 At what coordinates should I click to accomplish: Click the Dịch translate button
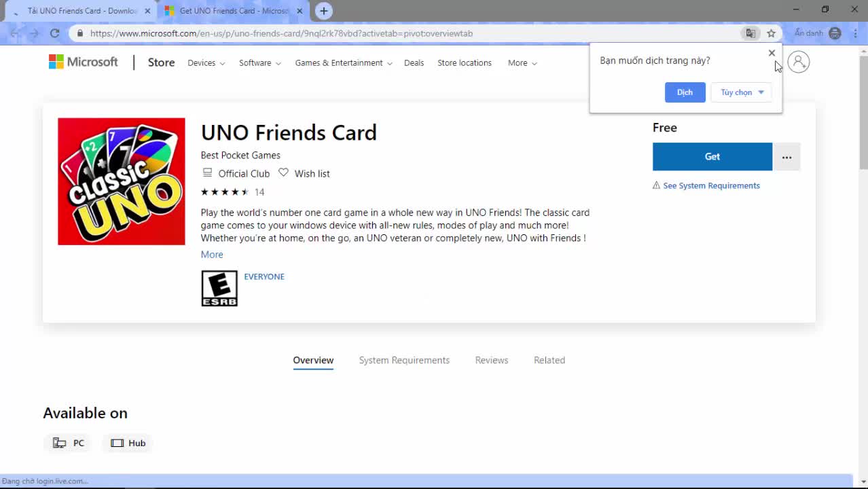pyautogui.click(x=685, y=92)
